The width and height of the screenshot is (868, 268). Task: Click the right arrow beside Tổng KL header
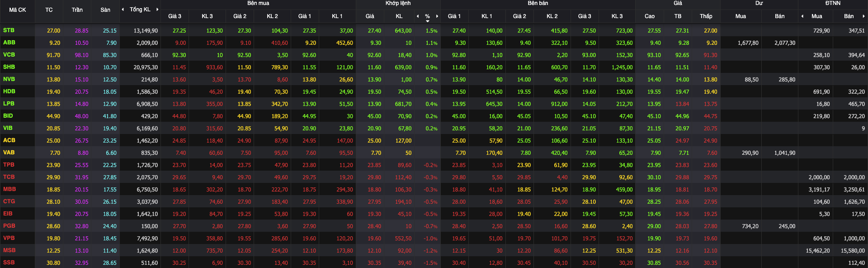(157, 10)
